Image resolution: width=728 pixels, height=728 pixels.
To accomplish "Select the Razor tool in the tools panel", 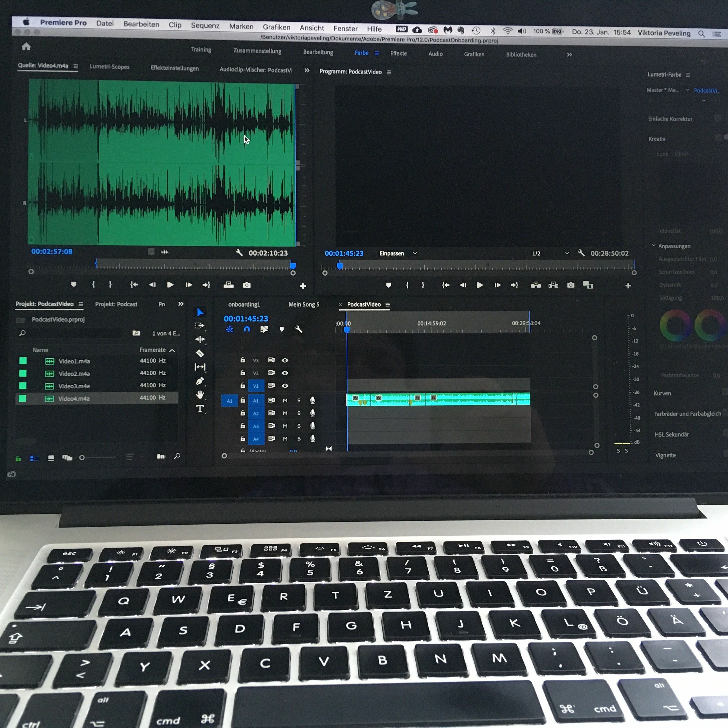I will (x=200, y=354).
